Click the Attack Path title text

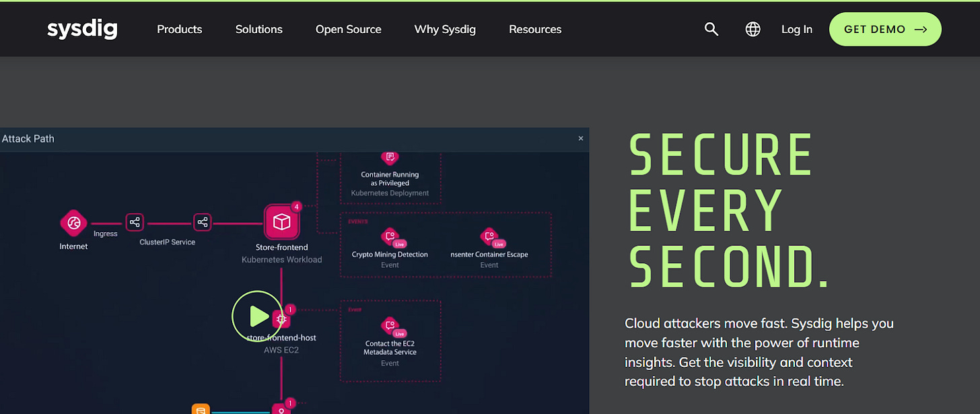(x=28, y=139)
